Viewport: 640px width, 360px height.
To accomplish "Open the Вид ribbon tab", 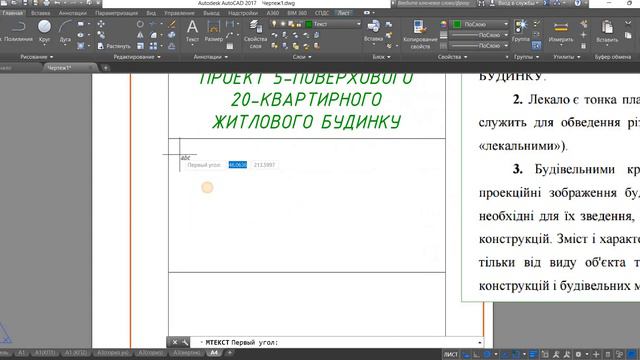I will click(x=151, y=13).
